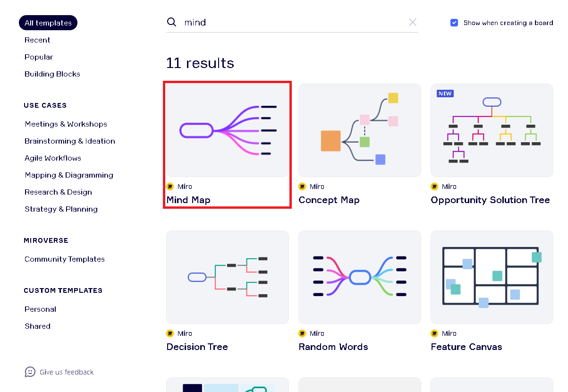
Task: Open the Recent templates category
Action: coord(37,40)
